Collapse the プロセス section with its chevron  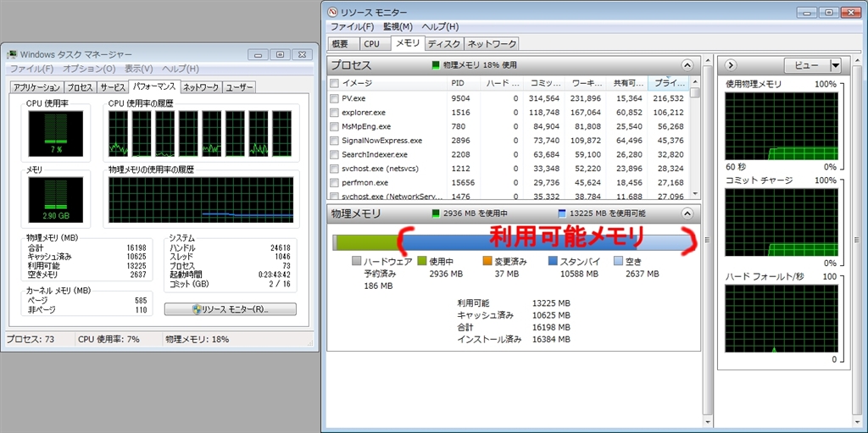coord(687,64)
